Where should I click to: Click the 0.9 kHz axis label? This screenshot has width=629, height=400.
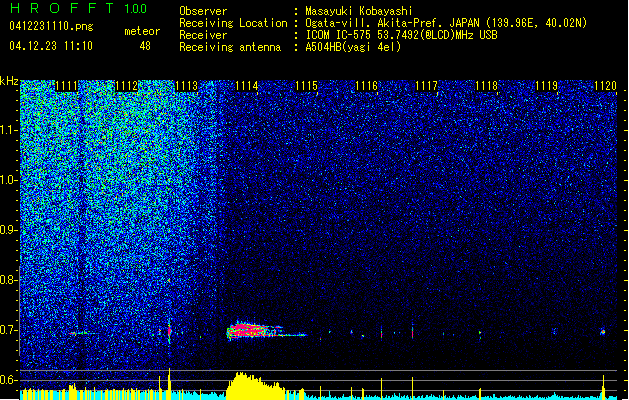9,230
